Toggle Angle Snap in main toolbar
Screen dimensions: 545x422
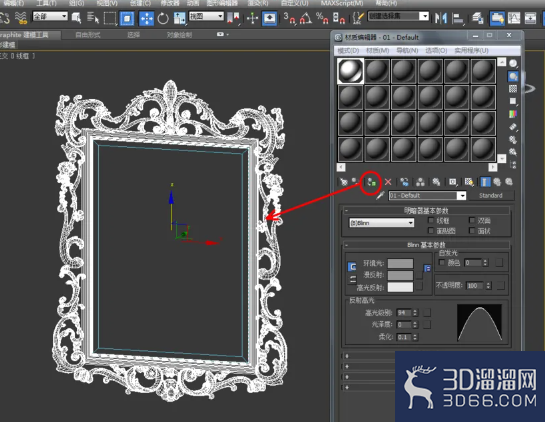click(306, 18)
